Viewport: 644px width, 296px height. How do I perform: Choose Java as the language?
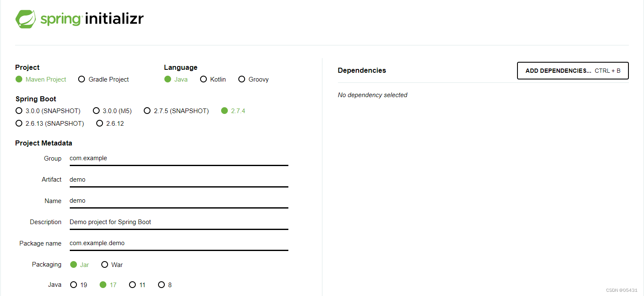[x=176, y=79]
